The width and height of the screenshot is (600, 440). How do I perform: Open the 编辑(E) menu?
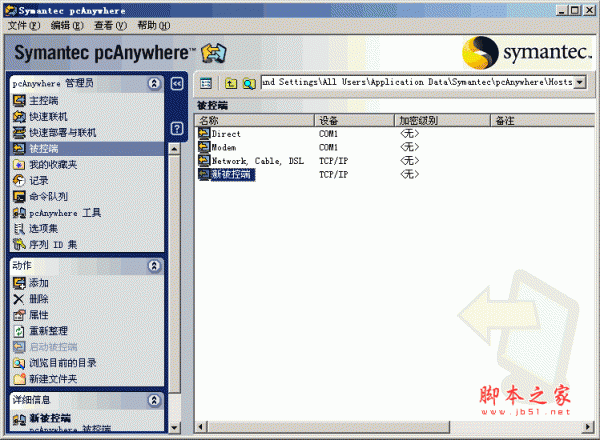[x=67, y=26]
